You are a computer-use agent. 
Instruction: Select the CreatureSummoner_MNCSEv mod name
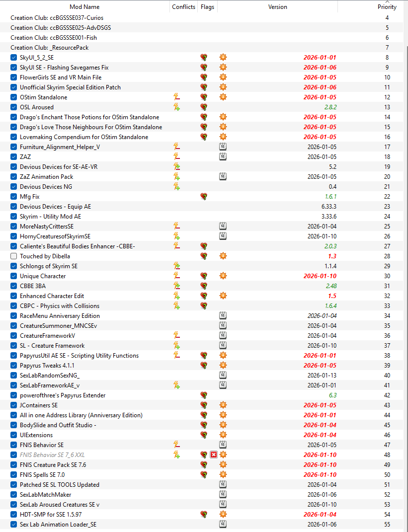coord(58,325)
